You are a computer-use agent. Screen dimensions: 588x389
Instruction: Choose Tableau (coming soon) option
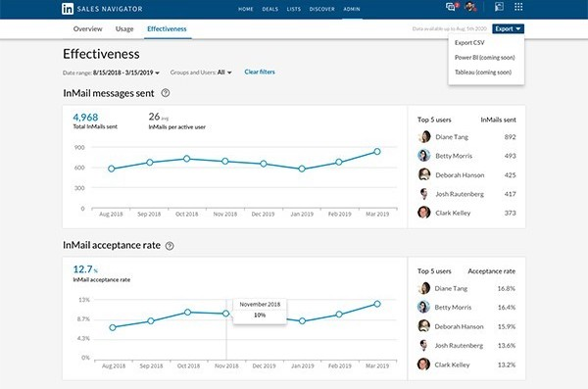point(483,73)
